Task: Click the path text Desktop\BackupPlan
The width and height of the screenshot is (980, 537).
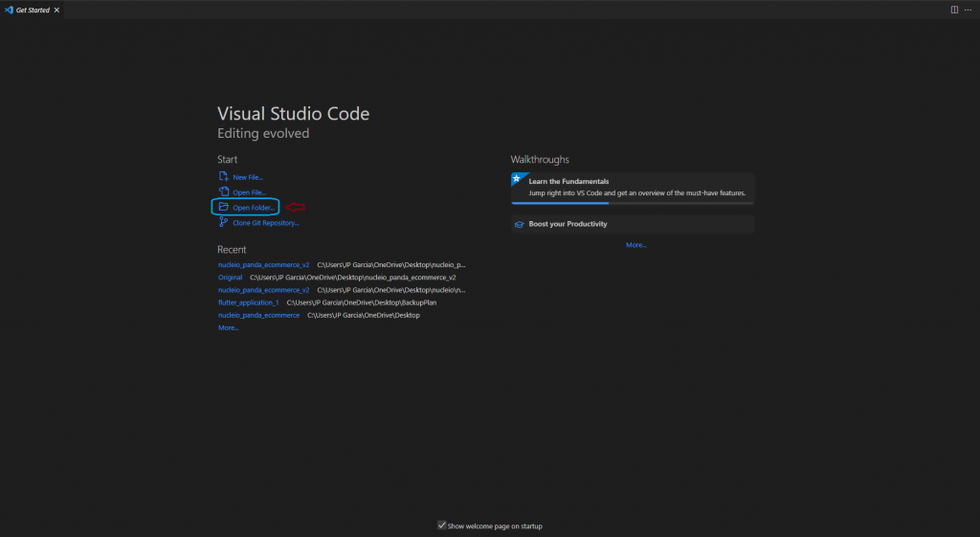Action: 361,302
